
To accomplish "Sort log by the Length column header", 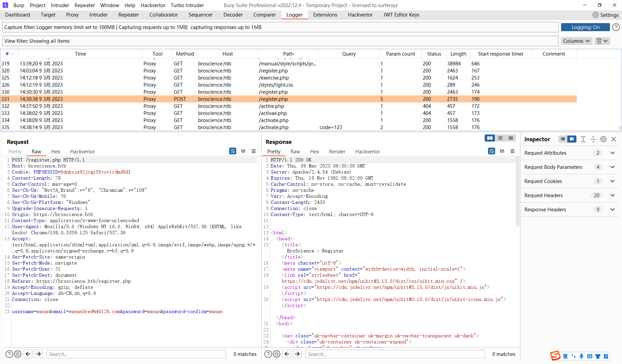I will (x=458, y=54).
